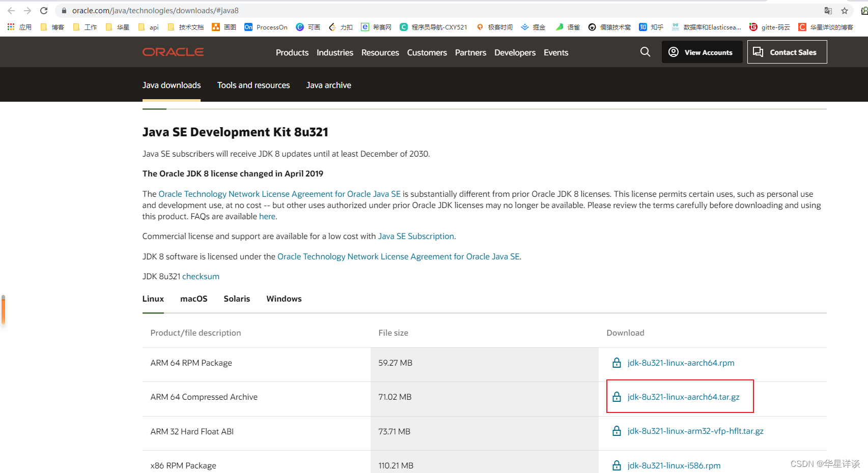The image size is (868, 473).
Task: Open the 掘金 bookmark
Action: click(533, 27)
